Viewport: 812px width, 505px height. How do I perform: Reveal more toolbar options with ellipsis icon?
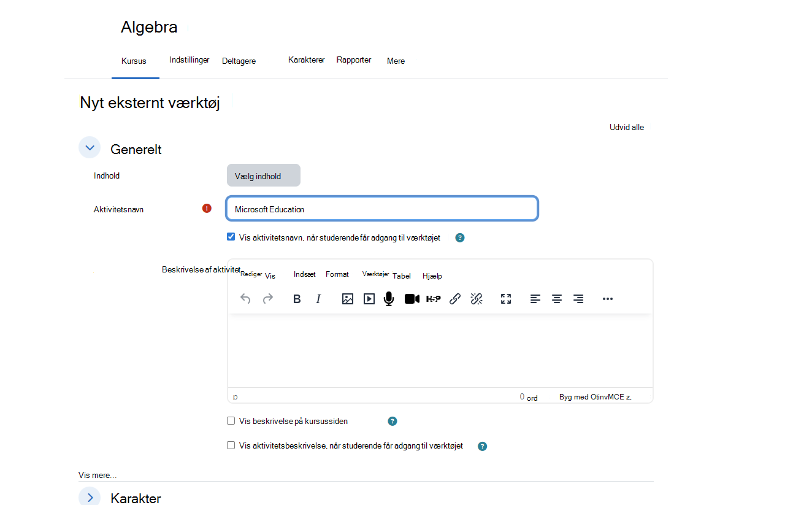pyautogui.click(x=608, y=299)
